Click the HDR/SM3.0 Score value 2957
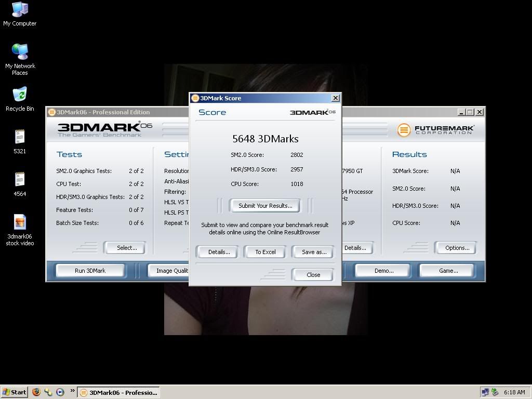Screen dimensions: 532x399 click(x=297, y=169)
